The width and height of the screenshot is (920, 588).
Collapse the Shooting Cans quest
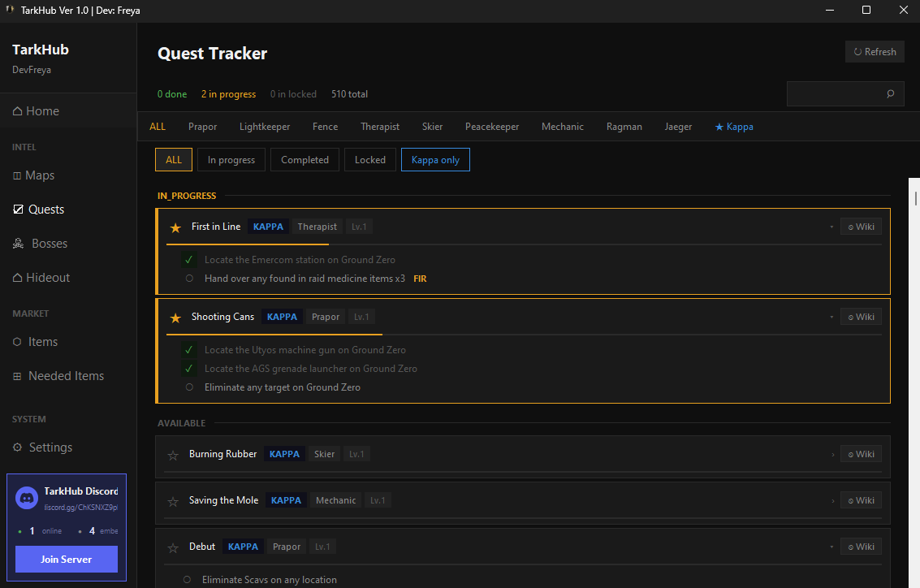click(x=831, y=318)
